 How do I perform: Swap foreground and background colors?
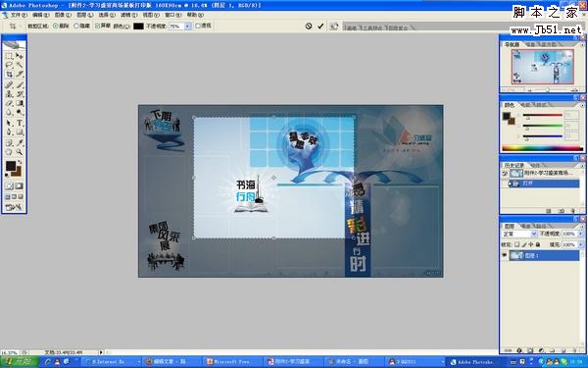tap(20, 162)
